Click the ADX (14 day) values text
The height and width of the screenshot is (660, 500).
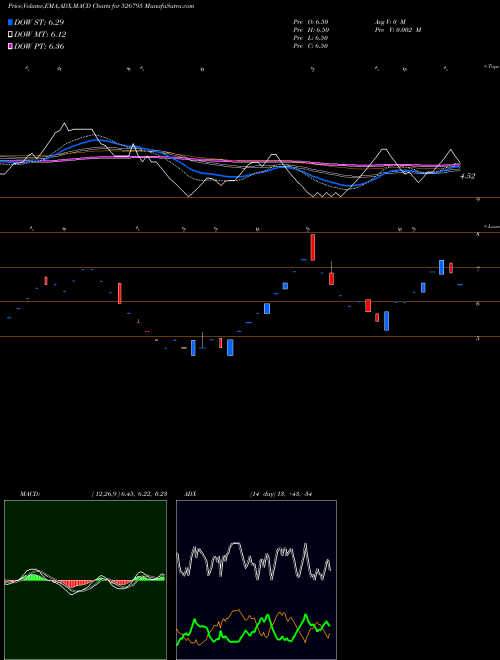[x=280, y=494]
